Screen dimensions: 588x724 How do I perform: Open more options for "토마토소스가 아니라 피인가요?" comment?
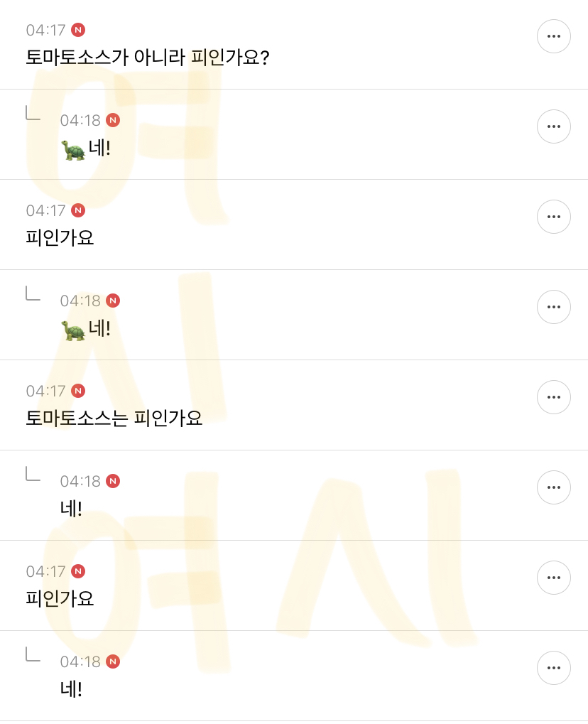point(553,36)
